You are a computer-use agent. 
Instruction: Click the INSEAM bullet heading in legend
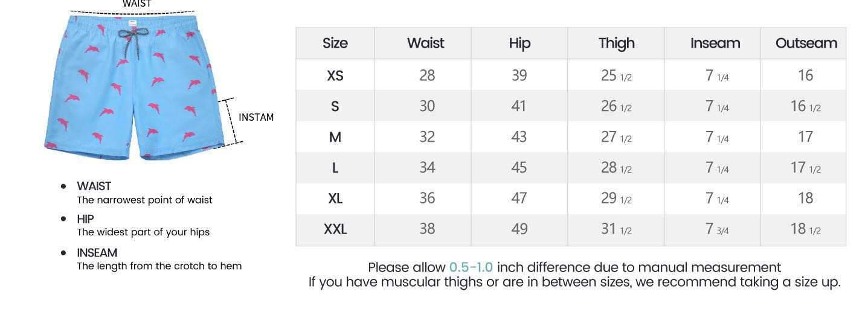97,252
